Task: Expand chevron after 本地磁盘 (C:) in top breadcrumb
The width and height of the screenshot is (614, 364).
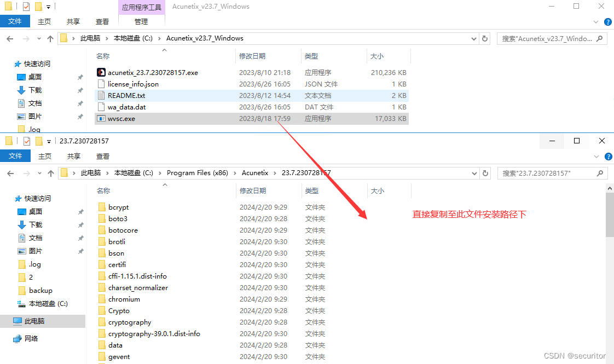Action: coord(159,38)
